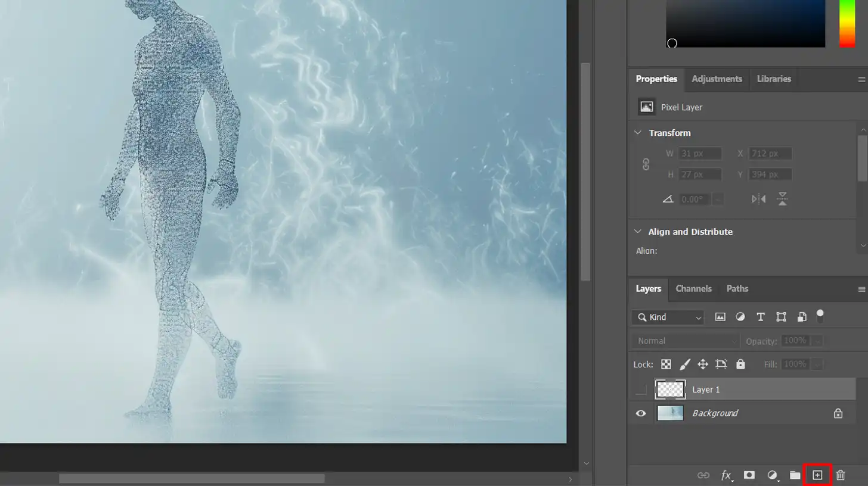Open the new adjustment layer icon

point(773,475)
